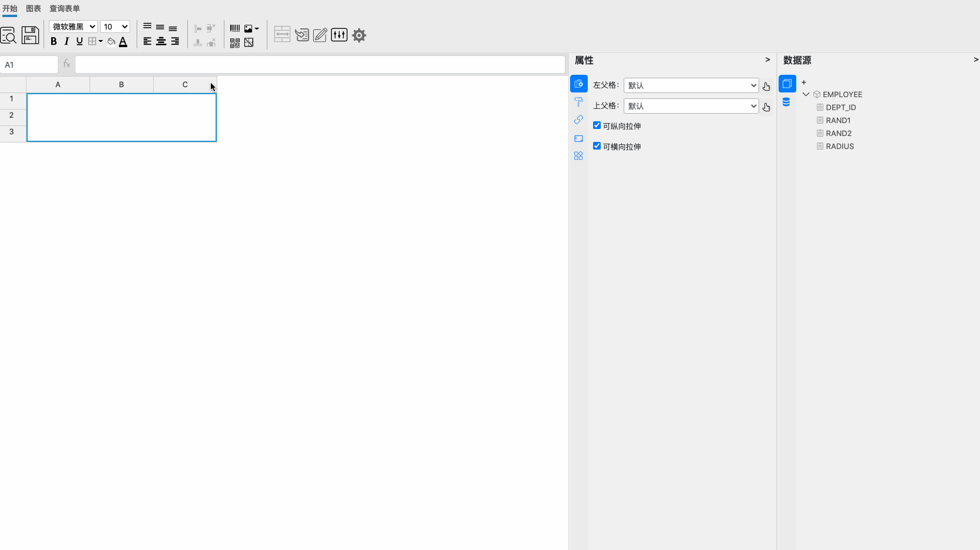Click the preview report icon

8,35
